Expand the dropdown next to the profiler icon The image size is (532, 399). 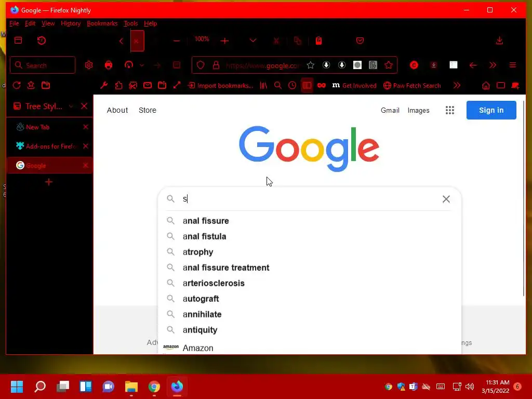[x=142, y=65]
